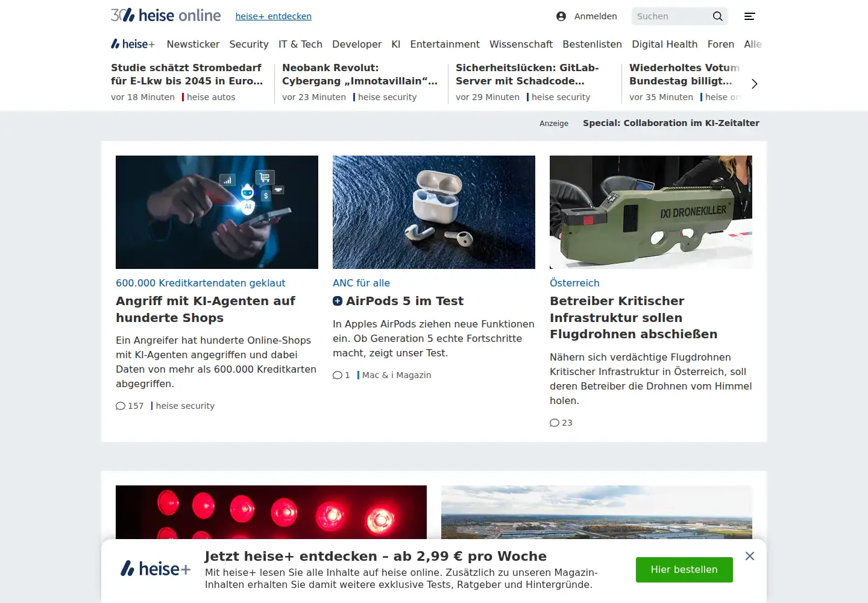The image size is (868, 603).
Task: Click the AirPods case article image
Action: click(x=434, y=212)
